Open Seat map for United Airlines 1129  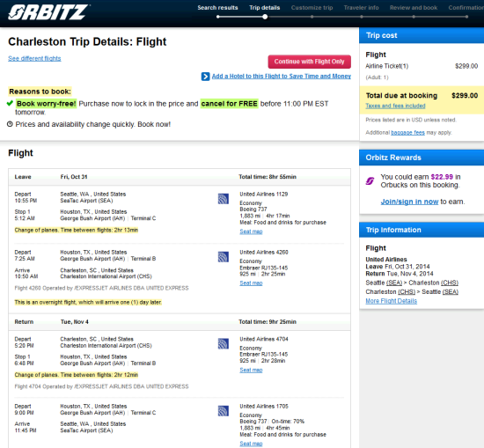pos(251,231)
